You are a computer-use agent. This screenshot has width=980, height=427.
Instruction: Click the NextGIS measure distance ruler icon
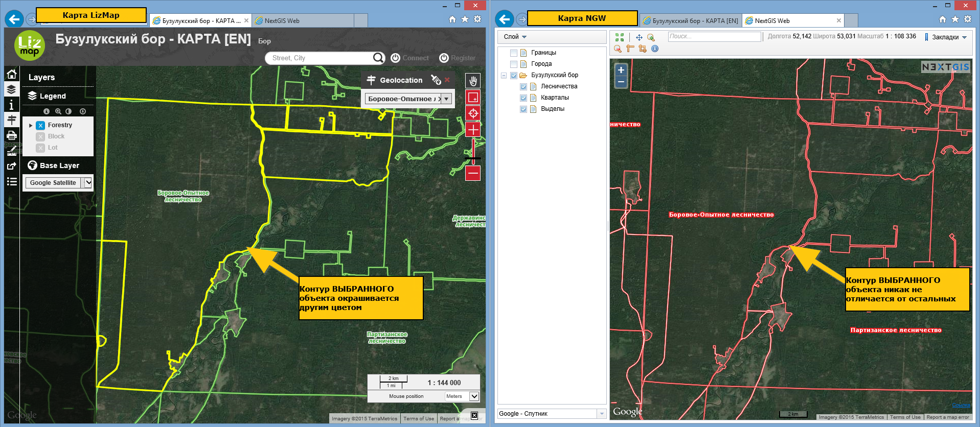630,49
